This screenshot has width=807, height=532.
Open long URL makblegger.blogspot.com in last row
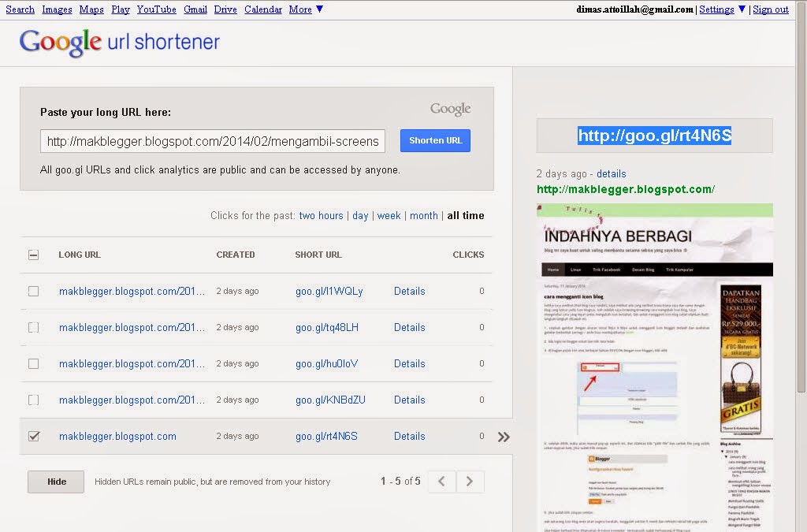coord(118,437)
